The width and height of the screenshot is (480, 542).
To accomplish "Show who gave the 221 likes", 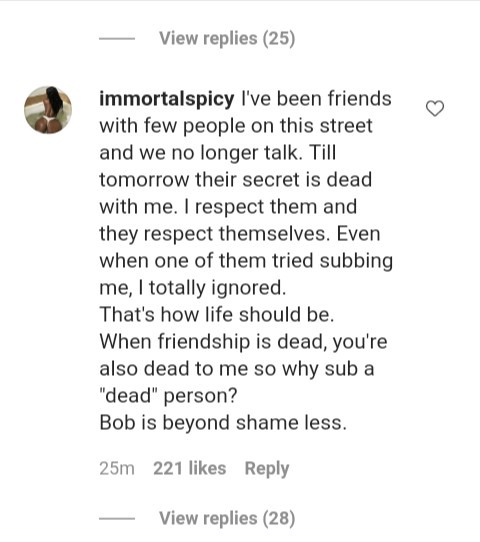I will coord(189,469).
